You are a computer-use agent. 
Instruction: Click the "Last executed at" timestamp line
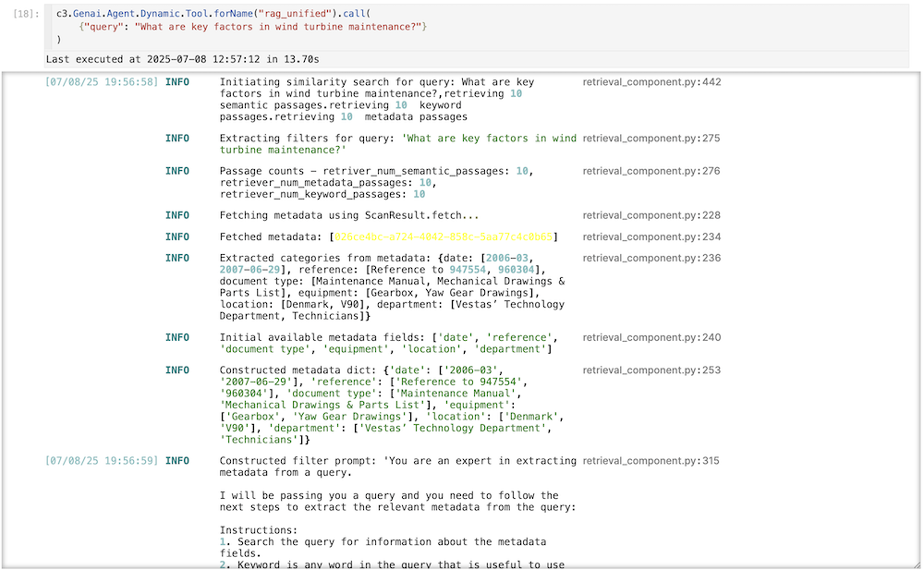click(x=182, y=59)
